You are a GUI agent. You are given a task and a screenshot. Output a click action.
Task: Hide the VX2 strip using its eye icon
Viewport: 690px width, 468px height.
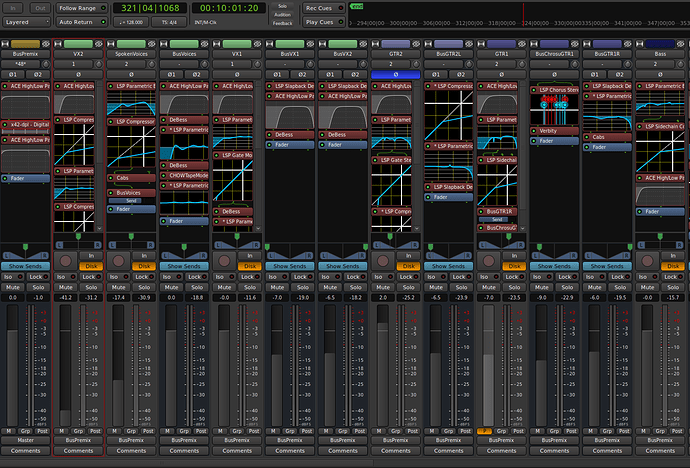96,45
